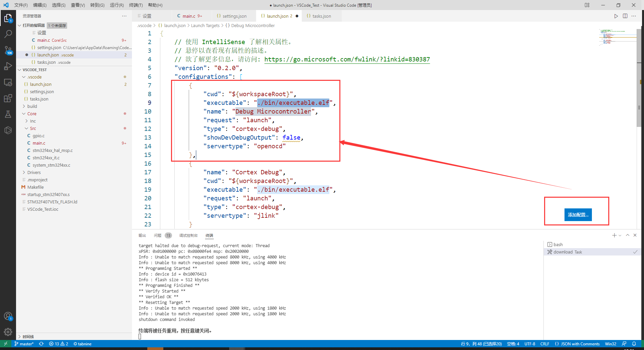Collapse the .vscode folder

click(x=24, y=77)
